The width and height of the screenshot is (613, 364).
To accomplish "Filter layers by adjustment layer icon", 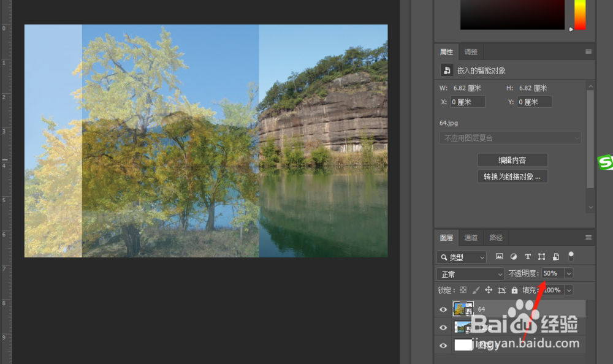I will click(x=514, y=257).
